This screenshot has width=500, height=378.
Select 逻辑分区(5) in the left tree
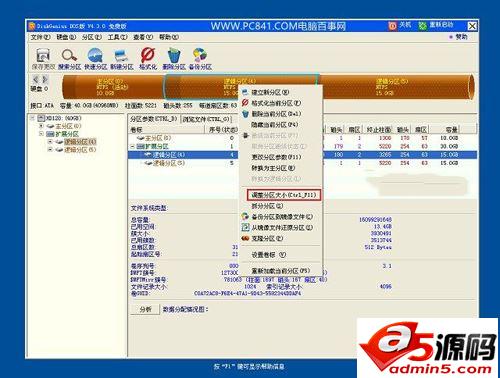coord(76,150)
